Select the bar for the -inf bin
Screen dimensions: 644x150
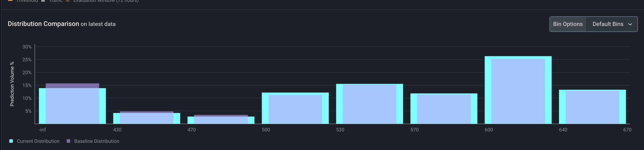click(72, 106)
